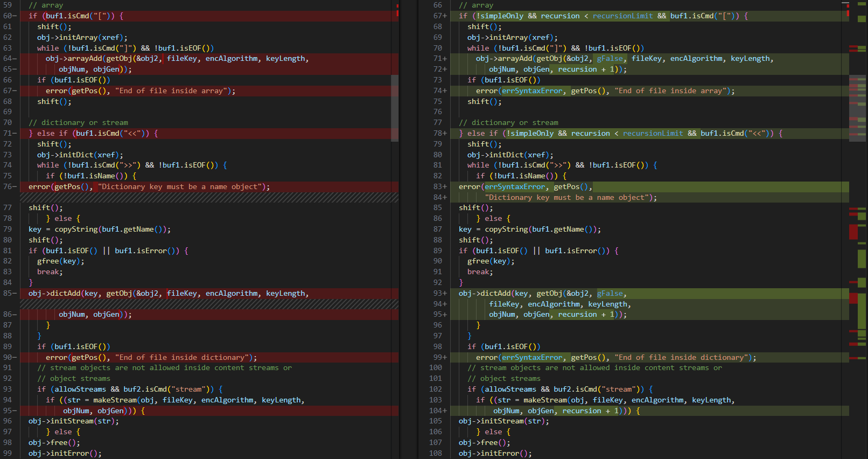Click the left pane vertical scrollbar thumb
This screenshot has width=868, height=459.
[395, 108]
